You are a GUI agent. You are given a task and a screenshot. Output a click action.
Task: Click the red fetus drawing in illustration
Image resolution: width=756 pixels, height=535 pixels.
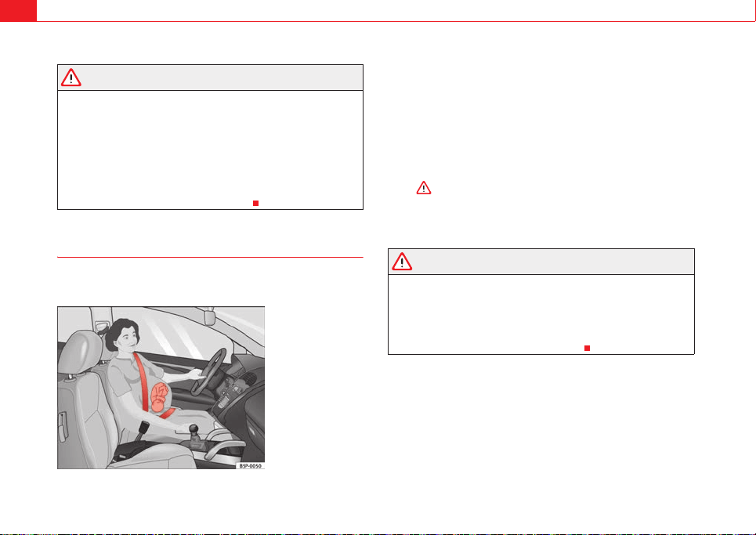tap(160, 398)
